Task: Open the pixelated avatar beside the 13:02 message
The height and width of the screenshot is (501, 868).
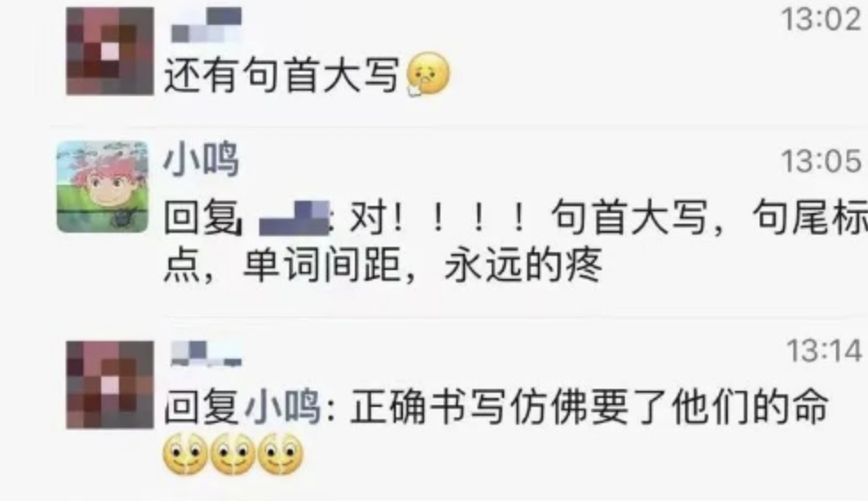Action: (109, 51)
